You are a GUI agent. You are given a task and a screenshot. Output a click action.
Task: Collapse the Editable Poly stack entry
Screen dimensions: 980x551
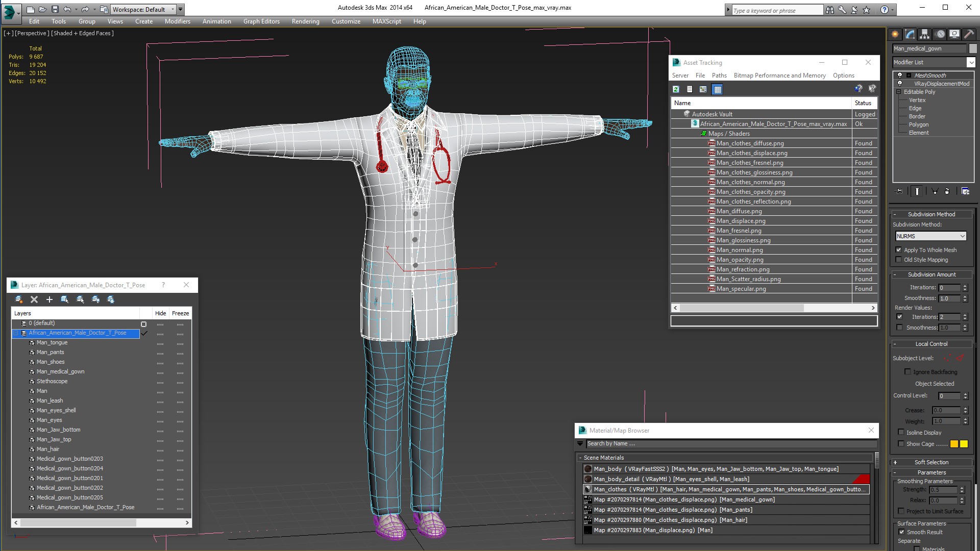point(898,92)
